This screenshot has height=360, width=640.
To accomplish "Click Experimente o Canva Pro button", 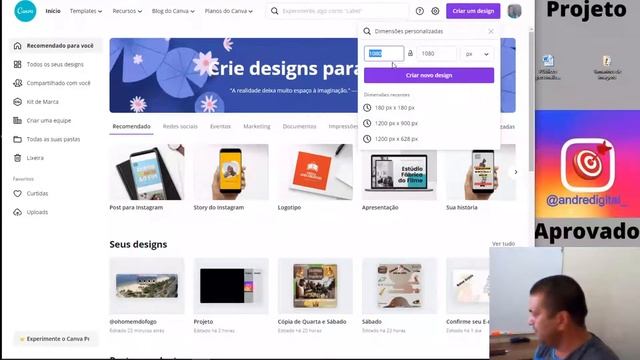I will pos(55,339).
